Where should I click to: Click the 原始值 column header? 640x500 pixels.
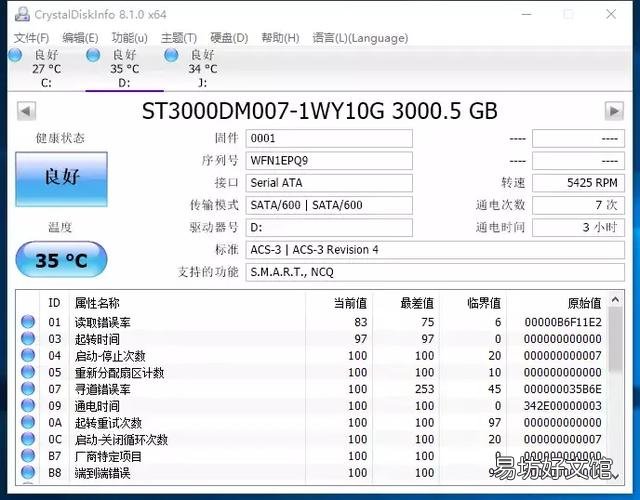pyautogui.click(x=584, y=303)
